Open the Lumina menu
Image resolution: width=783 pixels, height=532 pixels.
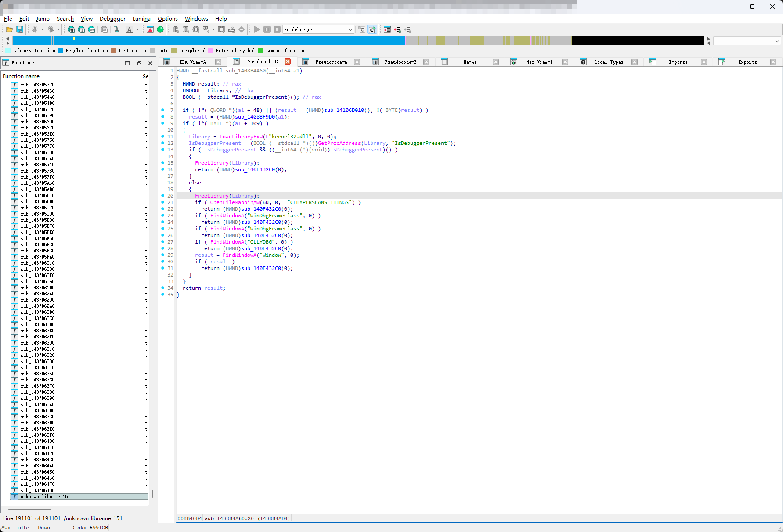click(x=141, y=18)
